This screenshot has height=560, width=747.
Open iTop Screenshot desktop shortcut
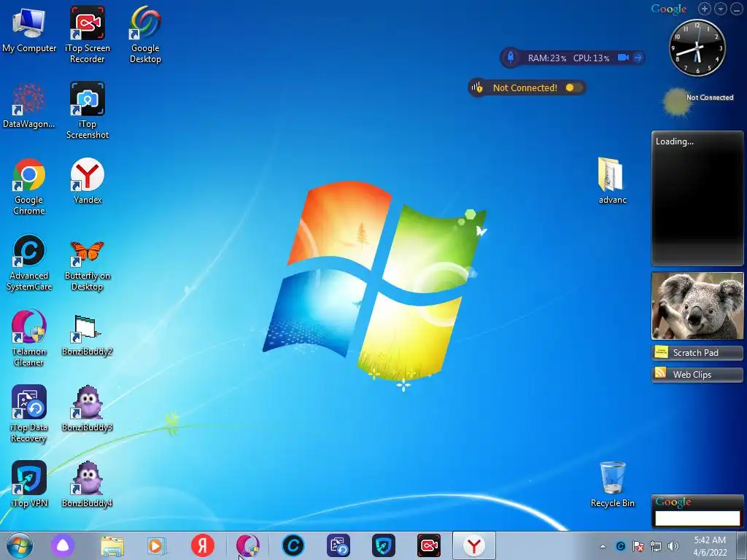tap(88, 110)
